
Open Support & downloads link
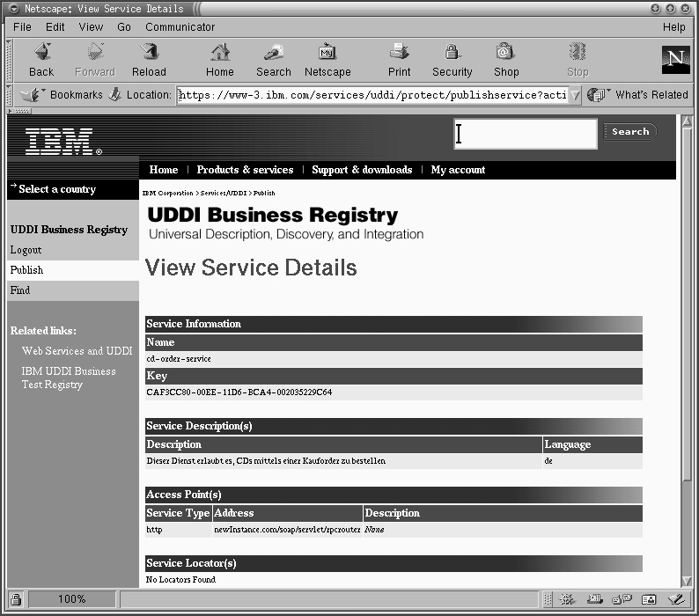tap(362, 170)
